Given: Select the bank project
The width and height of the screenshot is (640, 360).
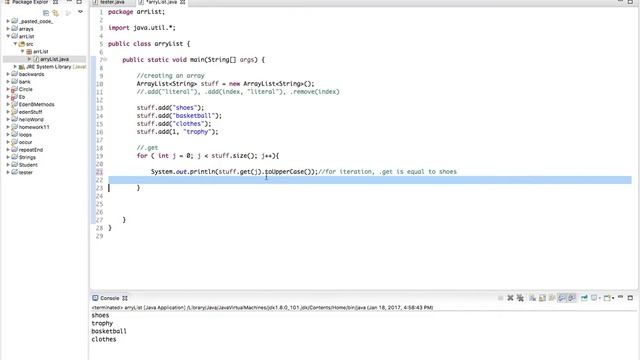Looking at the screenshot, I should (24, 82).
